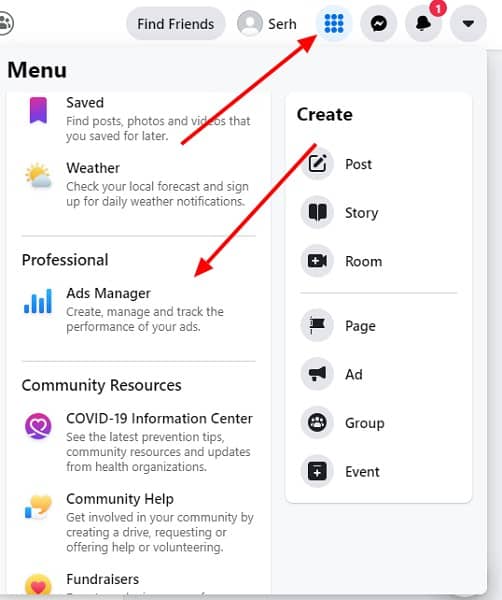Open the Weather menu item
The height and width of the screenshot is (600, 502).
coord(139,184)
